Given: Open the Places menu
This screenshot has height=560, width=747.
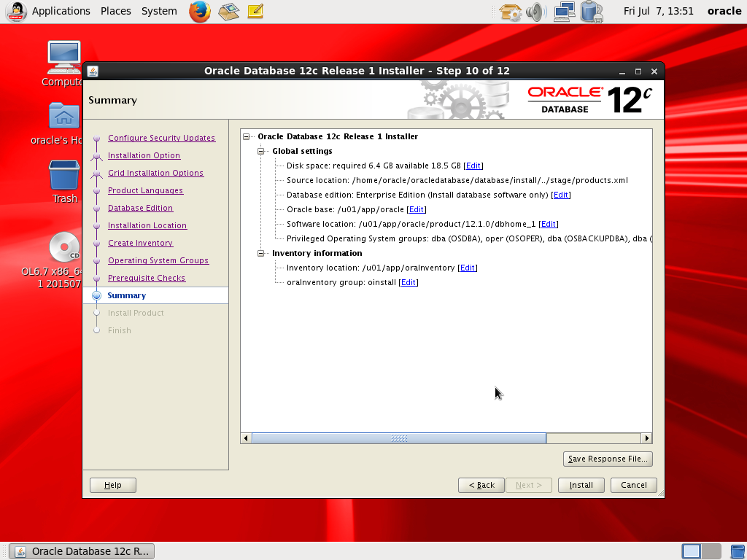Looking at the screenshot, I should 116,11.
